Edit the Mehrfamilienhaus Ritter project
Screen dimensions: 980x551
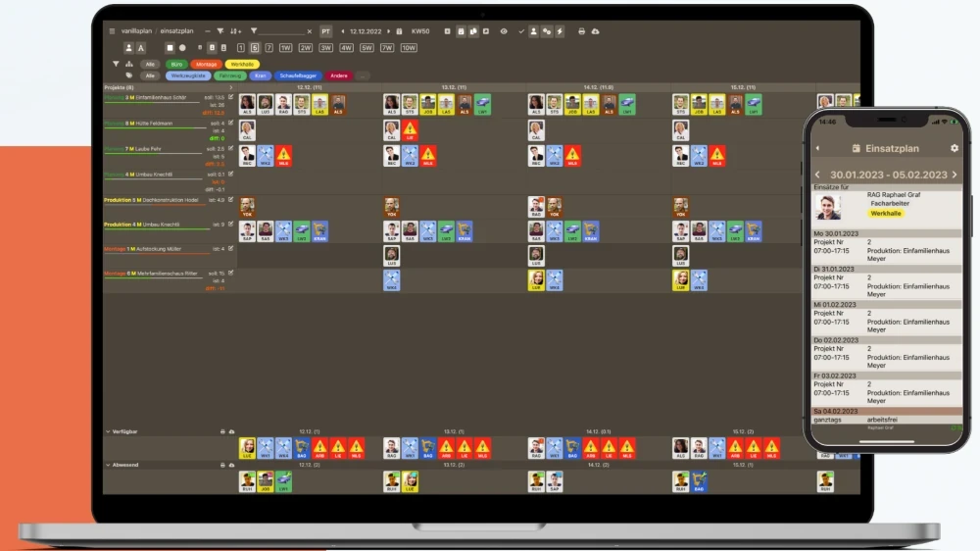(230, 274)
